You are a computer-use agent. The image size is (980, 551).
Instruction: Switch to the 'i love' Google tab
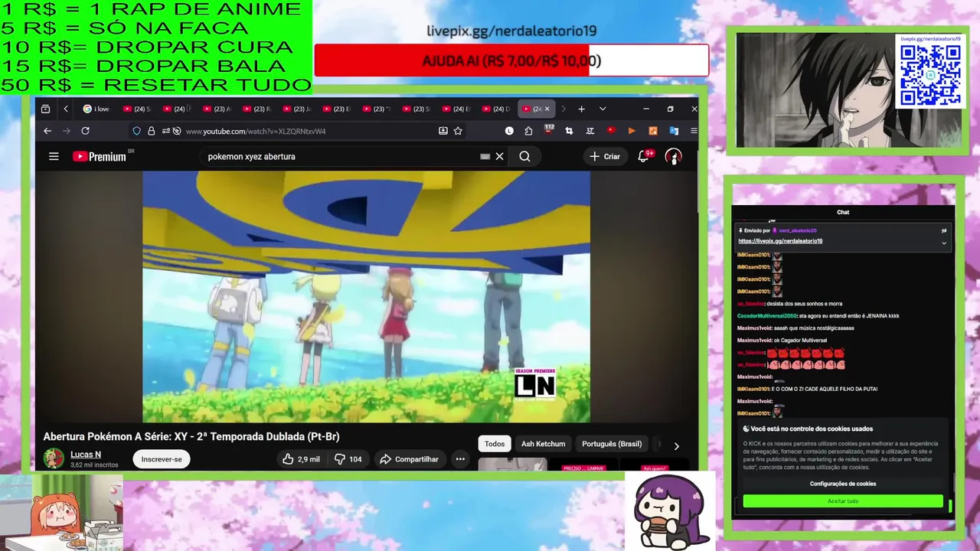pyautogui.click(x=96, y=109)
